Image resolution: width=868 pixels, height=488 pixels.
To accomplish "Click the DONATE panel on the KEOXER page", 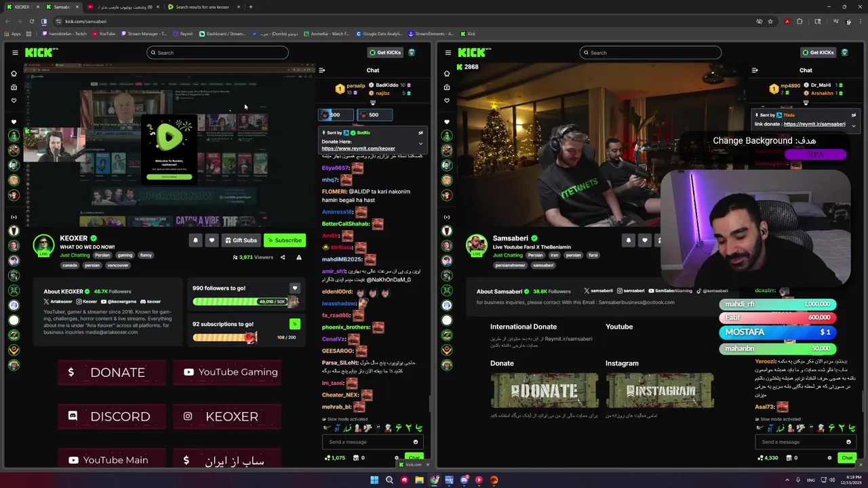I will [x=112, y=372].
